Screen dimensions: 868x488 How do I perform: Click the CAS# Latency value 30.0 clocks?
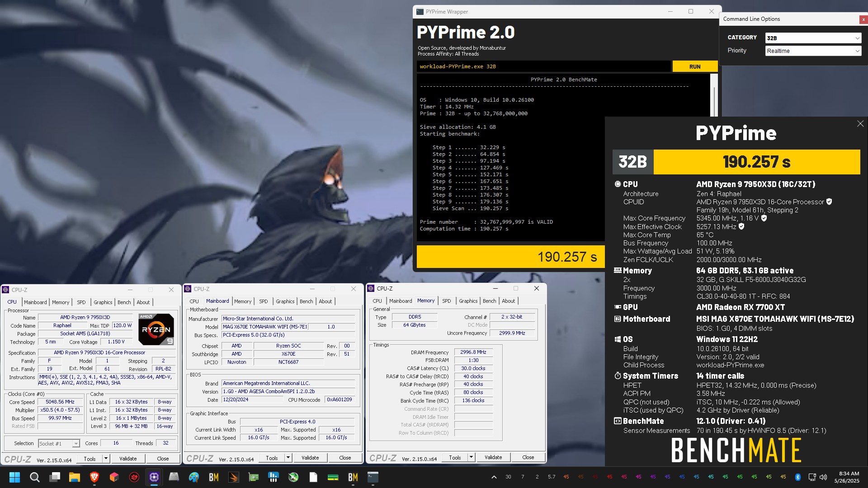coord(473,368)
